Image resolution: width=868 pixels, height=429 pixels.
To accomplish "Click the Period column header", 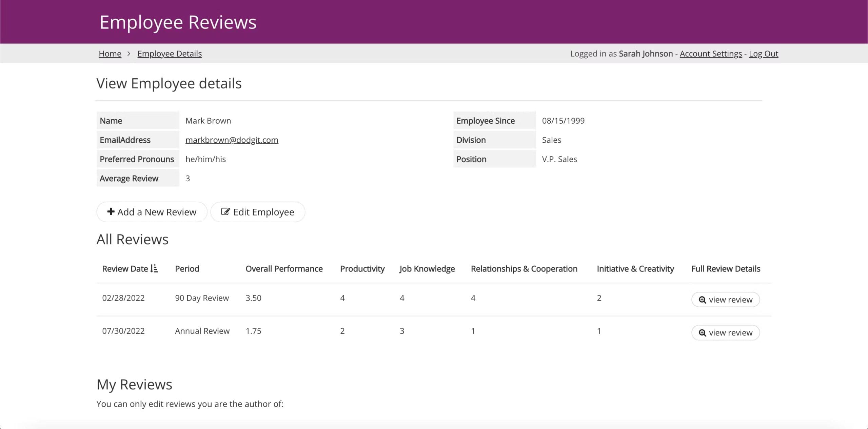I will pyautogui.click(x=187, y=269).
